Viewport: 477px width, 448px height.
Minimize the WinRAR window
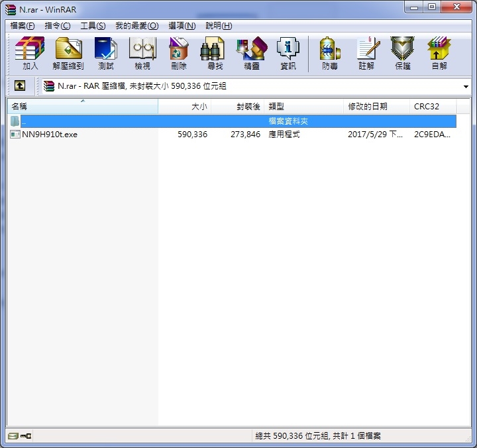(413, 7)
